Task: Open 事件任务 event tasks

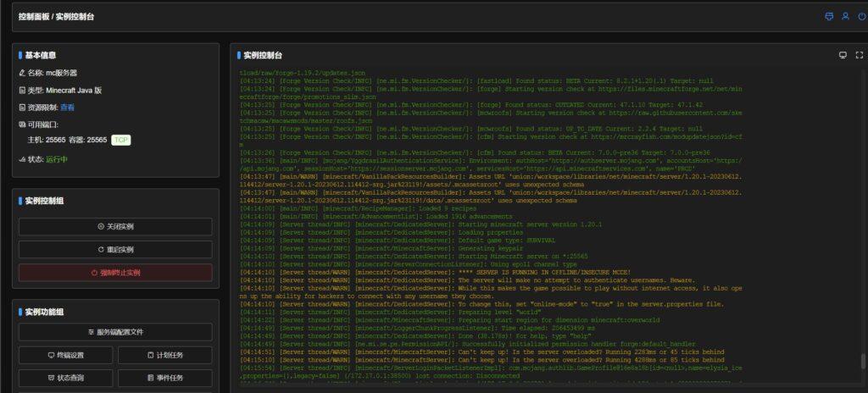Action: tap(165, 378)
